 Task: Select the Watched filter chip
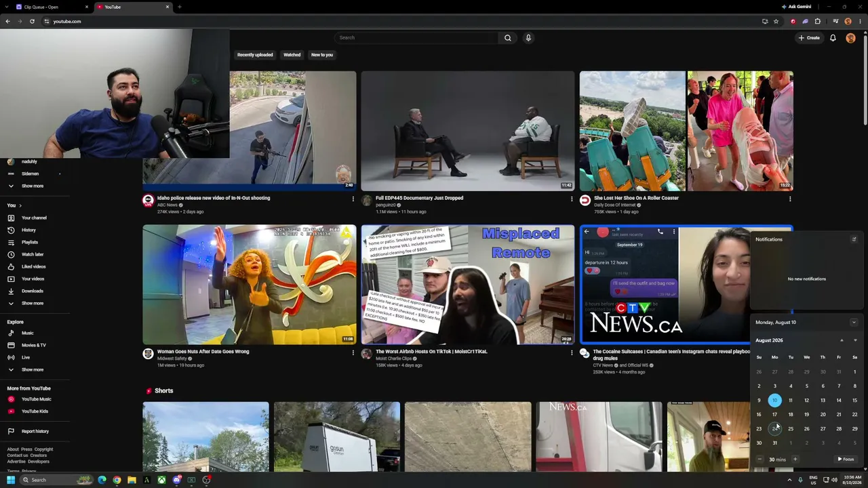292,55
